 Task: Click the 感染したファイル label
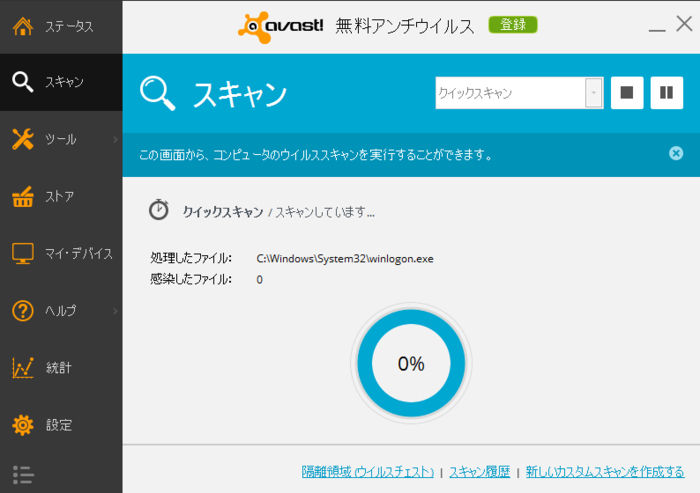pos(191,279)
